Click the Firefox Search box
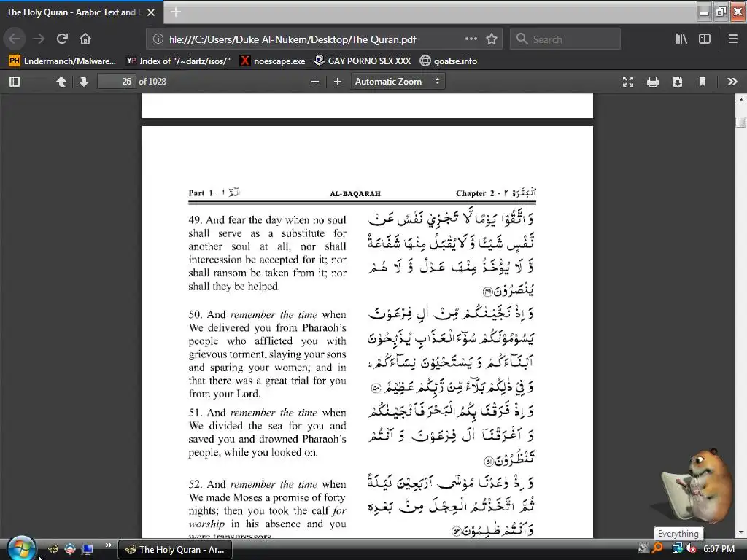 (x=565, y=39)
